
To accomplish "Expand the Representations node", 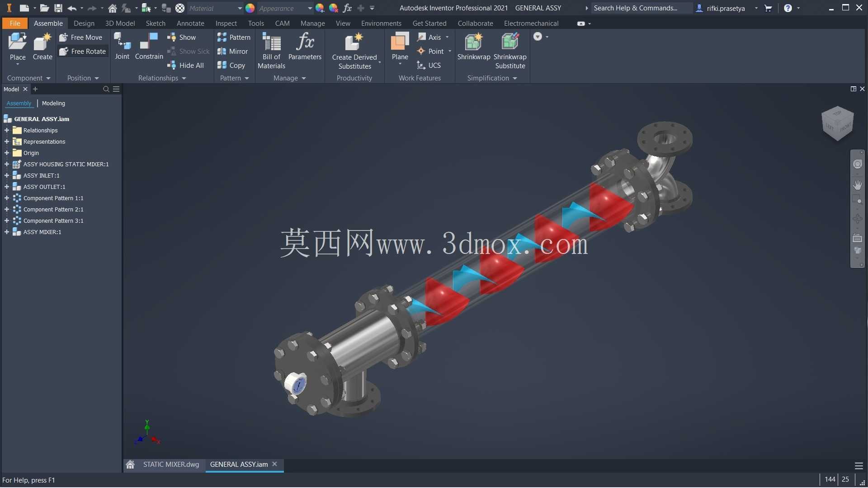I will coord(7,141).
